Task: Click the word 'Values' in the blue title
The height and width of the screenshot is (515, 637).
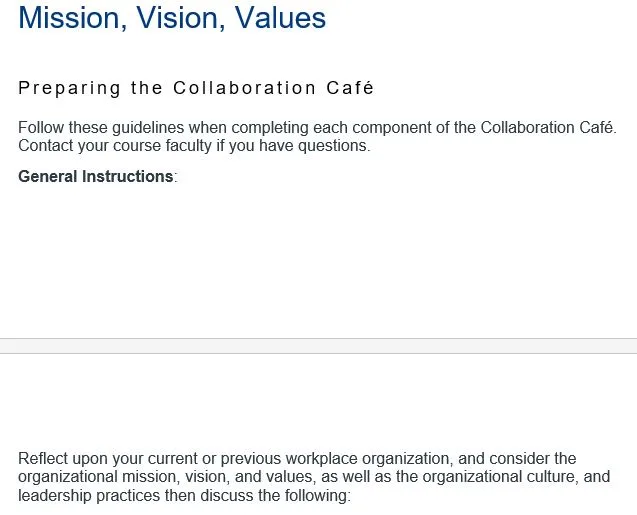Action: 280,18
